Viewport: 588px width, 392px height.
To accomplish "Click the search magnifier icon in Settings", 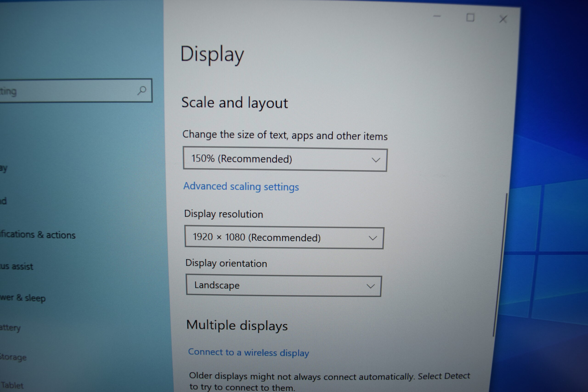I will [141, 90].
